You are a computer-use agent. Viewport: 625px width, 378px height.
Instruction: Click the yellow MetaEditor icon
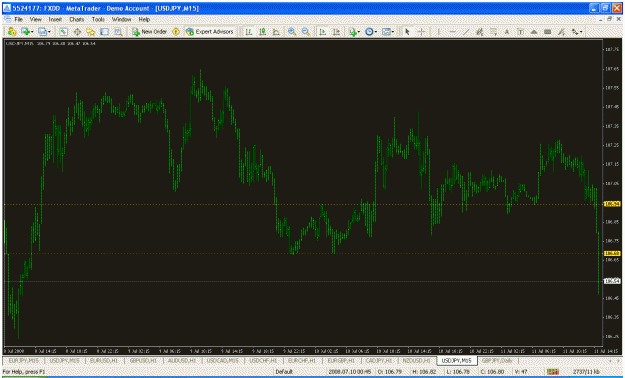pyautogui.click(x=176, y=32)
